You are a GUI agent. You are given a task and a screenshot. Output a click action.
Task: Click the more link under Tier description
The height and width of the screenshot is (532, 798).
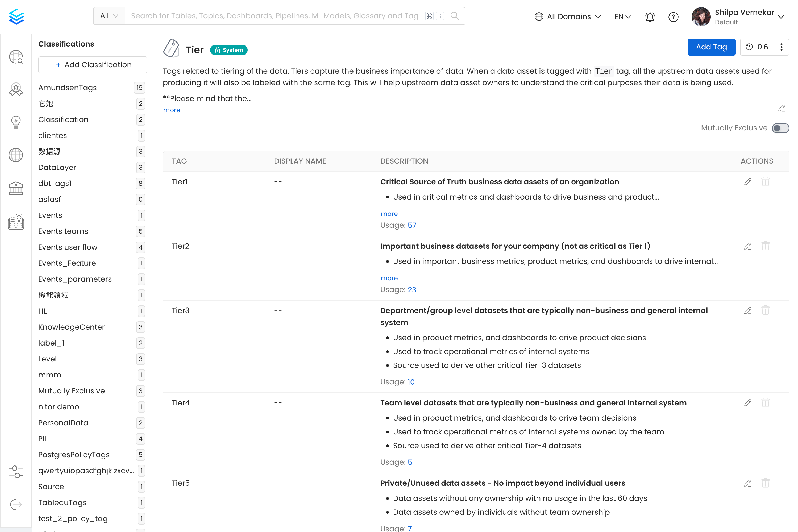tap(172, 110)
